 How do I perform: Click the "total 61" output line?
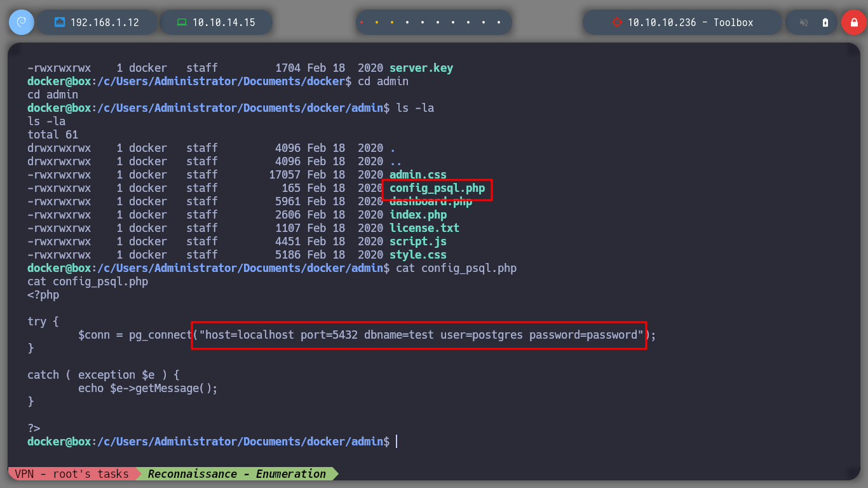pos(53,135)
